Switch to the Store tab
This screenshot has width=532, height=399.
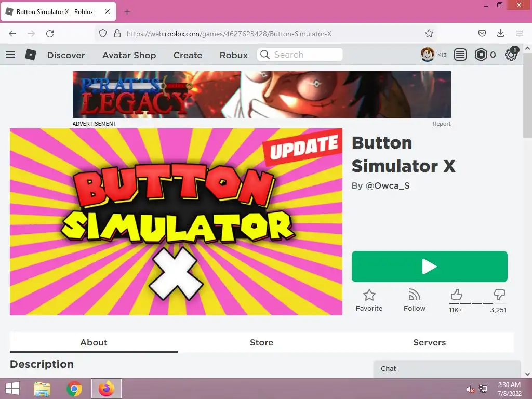click(x=261, y=342)
